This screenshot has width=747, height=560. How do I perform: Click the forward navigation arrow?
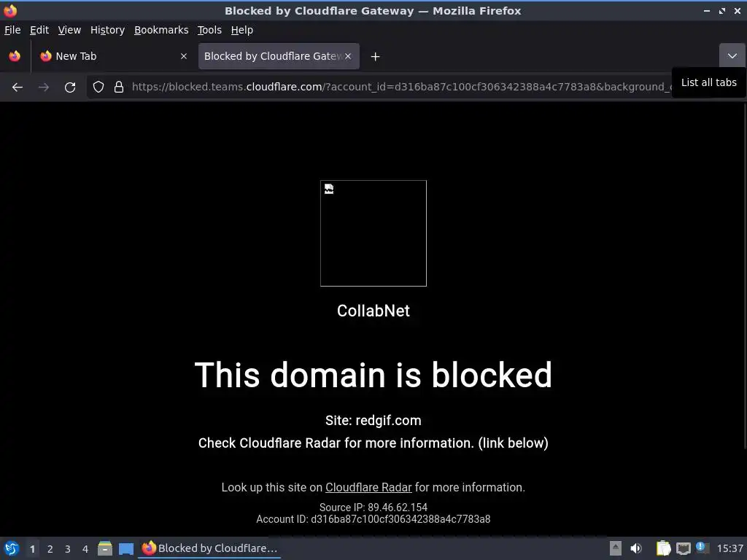tap(44, 87)
